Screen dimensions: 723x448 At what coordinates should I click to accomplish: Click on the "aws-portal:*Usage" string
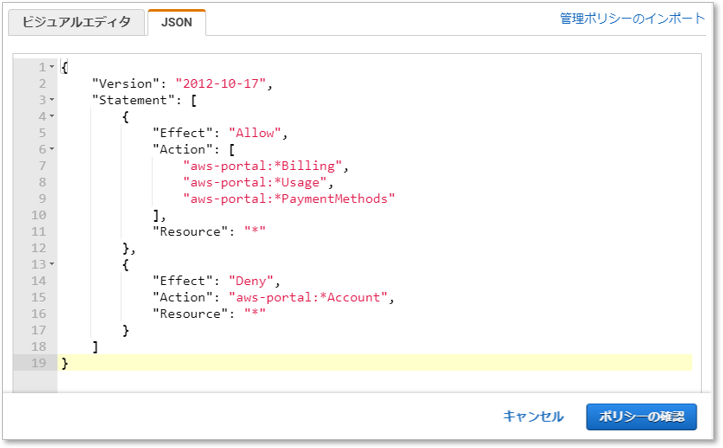click(257, 182)
